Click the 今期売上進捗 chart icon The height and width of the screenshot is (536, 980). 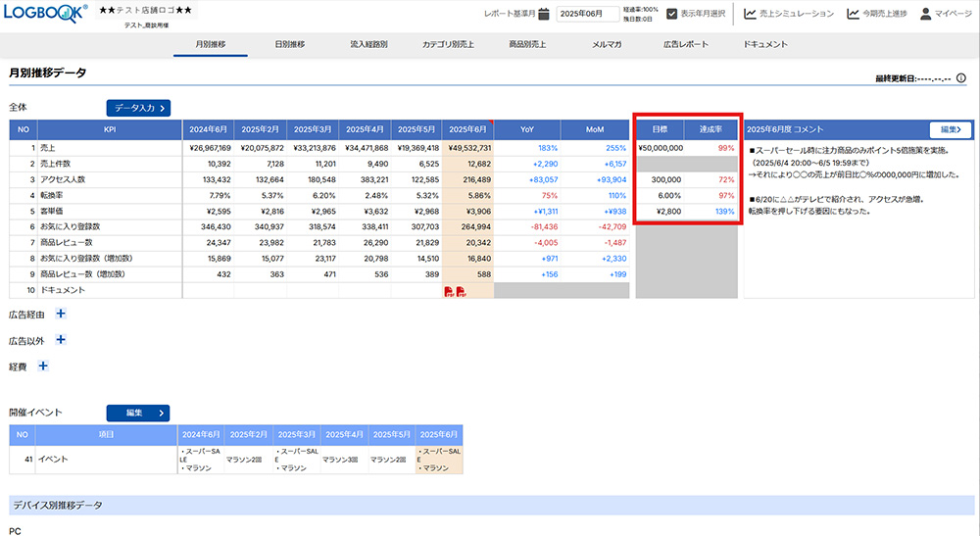[x=854, y=14]
